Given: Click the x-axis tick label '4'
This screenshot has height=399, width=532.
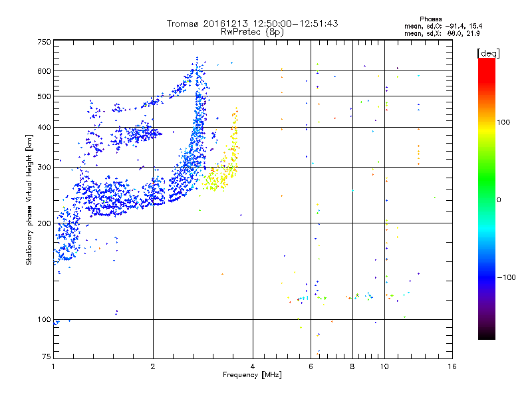Looking at the screenshot, I should point(253,366).
